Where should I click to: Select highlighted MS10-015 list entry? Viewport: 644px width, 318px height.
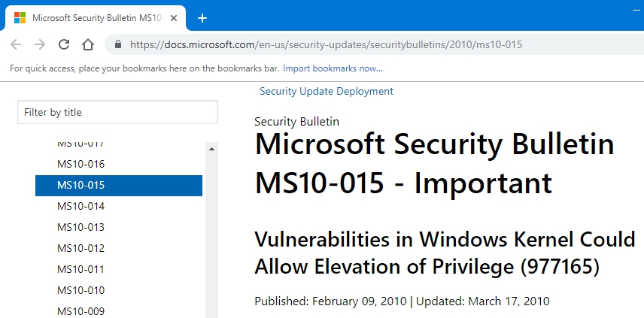point(119,186)
